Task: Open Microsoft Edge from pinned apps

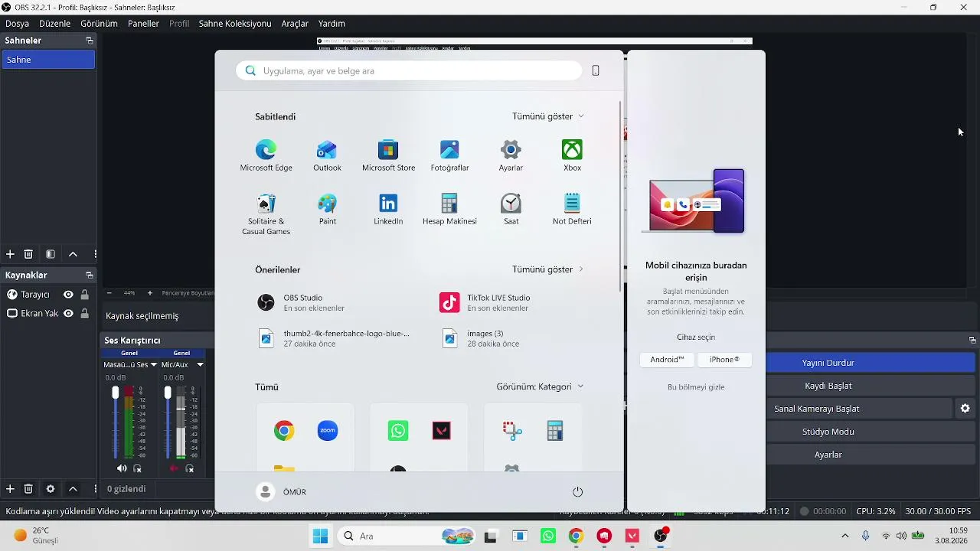Action: click(266, 155)
